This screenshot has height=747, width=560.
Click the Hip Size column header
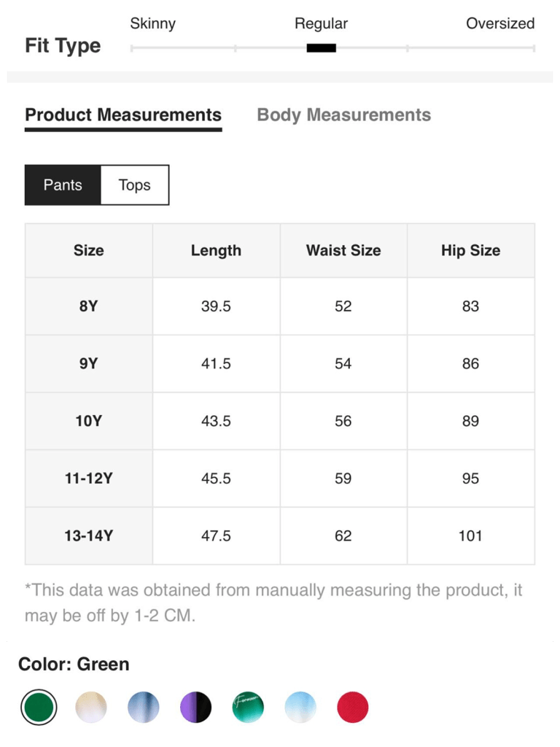470,250
